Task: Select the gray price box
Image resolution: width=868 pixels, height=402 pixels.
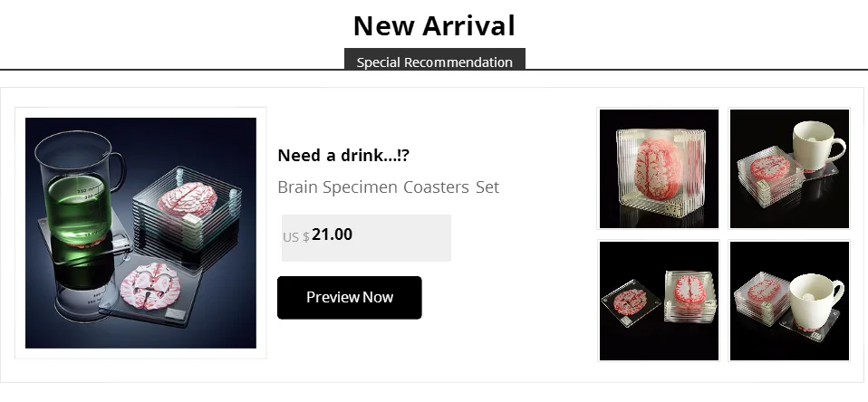Action: tap(366, 238)
